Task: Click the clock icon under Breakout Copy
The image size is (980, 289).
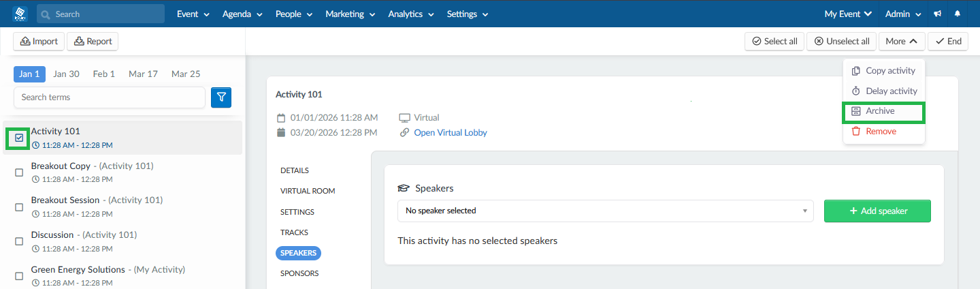Action: [x=36, y=179]
